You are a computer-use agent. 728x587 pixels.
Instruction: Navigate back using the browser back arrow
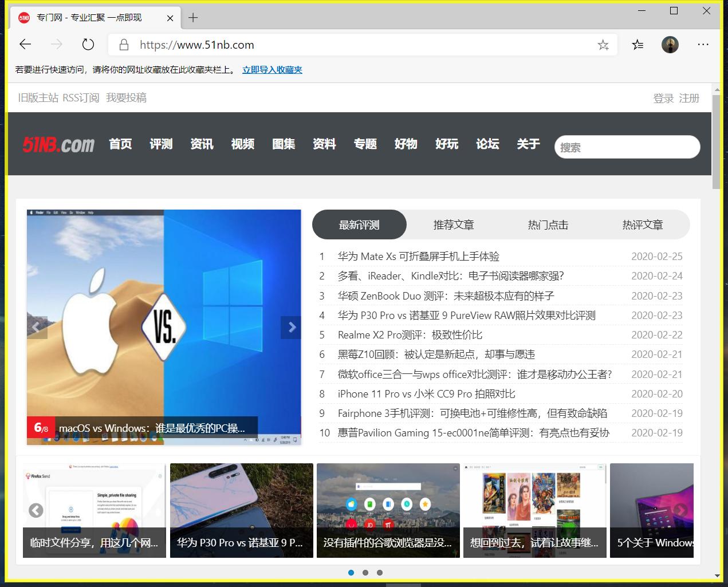click(25, 44)
